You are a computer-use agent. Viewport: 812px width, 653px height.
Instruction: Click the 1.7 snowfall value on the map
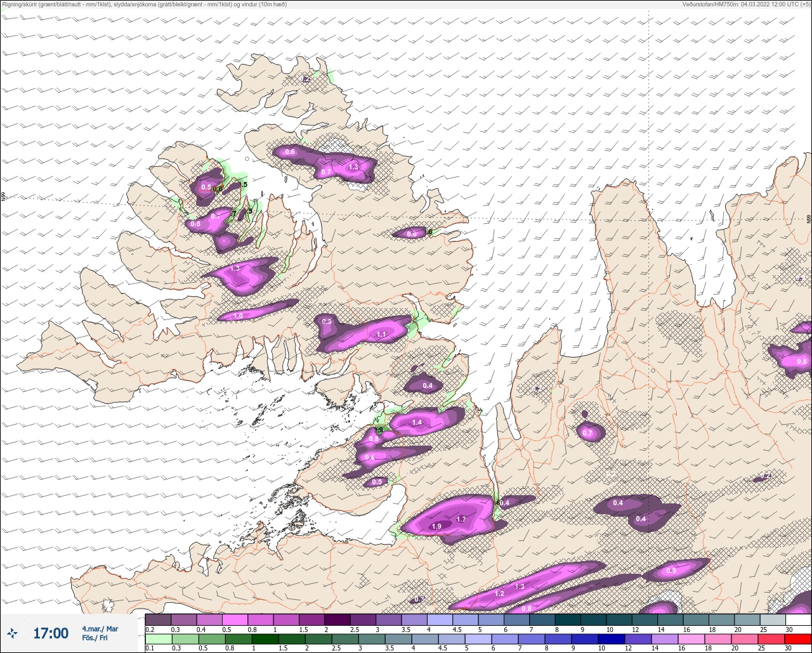[x=461, y=519]
